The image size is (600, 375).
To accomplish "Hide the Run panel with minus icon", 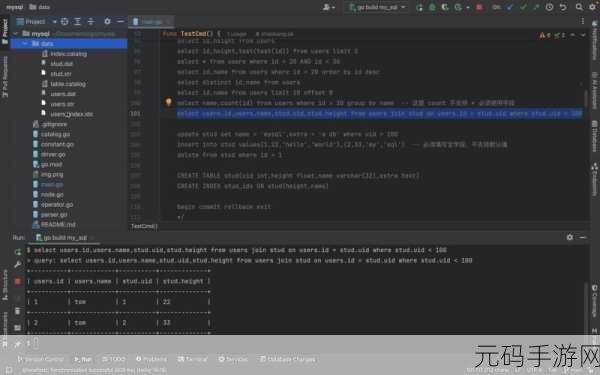I will [582, 238].
